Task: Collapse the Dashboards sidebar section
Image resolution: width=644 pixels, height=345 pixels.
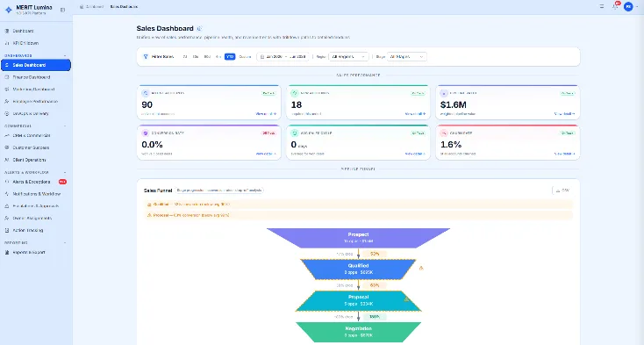Action: (65, 55)
